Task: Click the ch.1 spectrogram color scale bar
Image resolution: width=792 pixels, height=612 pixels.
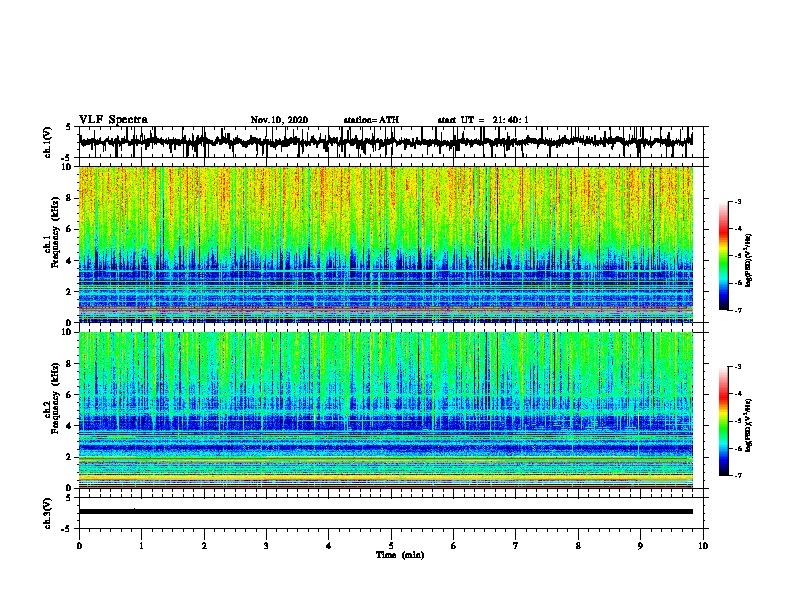Action: 723,256
